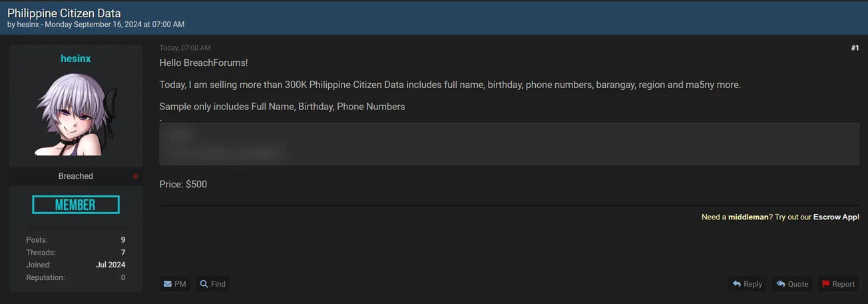Click the Quote double-arrow icon

[x=781, y=284]
